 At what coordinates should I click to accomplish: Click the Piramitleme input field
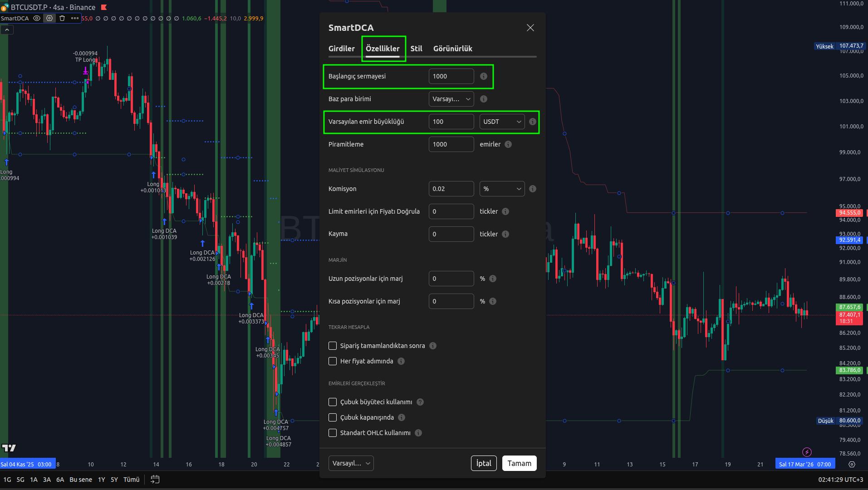[451, 144]
